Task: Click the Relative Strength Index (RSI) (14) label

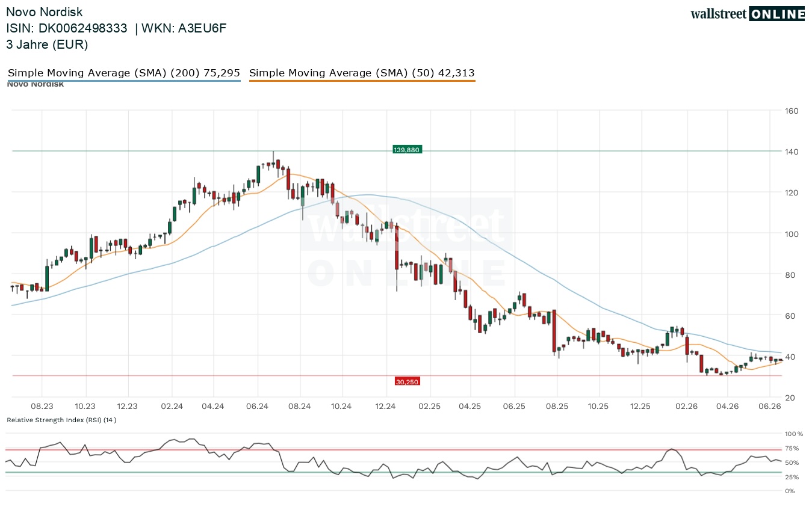Action: pyautogui.click(x=61, y=420)
